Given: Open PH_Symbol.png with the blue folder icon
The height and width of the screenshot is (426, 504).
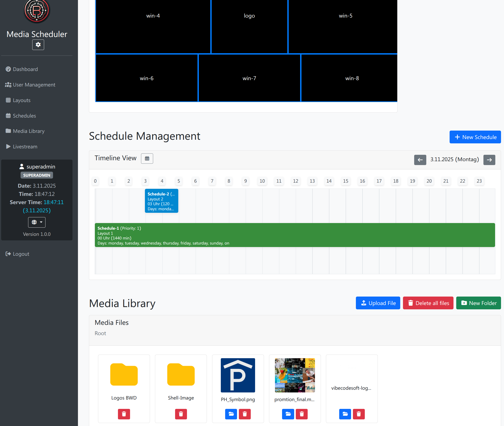Looking at the screenshot, I should click(x=231, y=414).
